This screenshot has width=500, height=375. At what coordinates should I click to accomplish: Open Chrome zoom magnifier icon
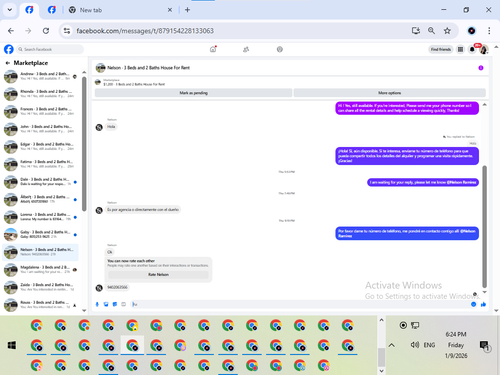(431, 31)
